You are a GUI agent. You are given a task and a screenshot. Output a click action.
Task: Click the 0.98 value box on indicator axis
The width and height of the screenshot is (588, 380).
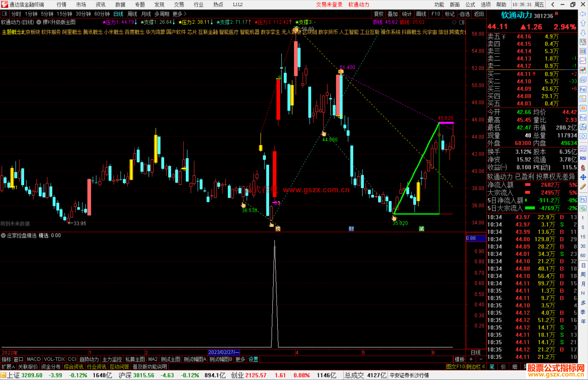[476, 238]
